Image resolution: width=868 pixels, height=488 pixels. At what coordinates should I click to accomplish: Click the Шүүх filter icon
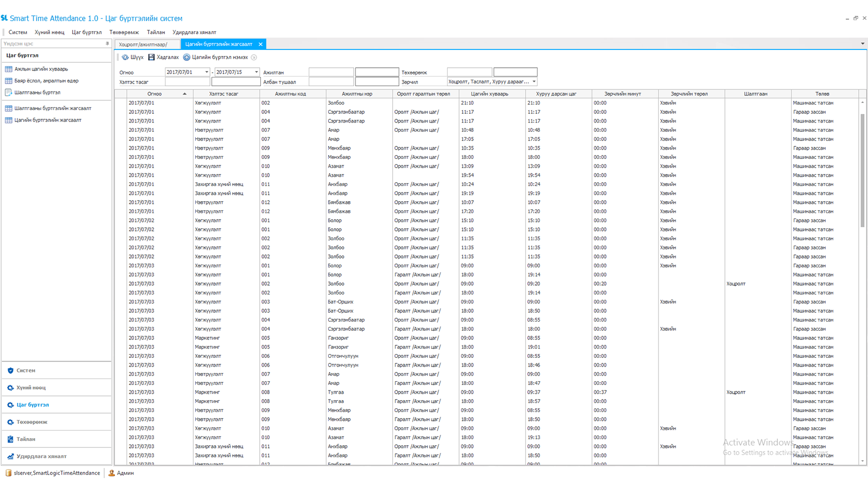click(x=125, y=57)
